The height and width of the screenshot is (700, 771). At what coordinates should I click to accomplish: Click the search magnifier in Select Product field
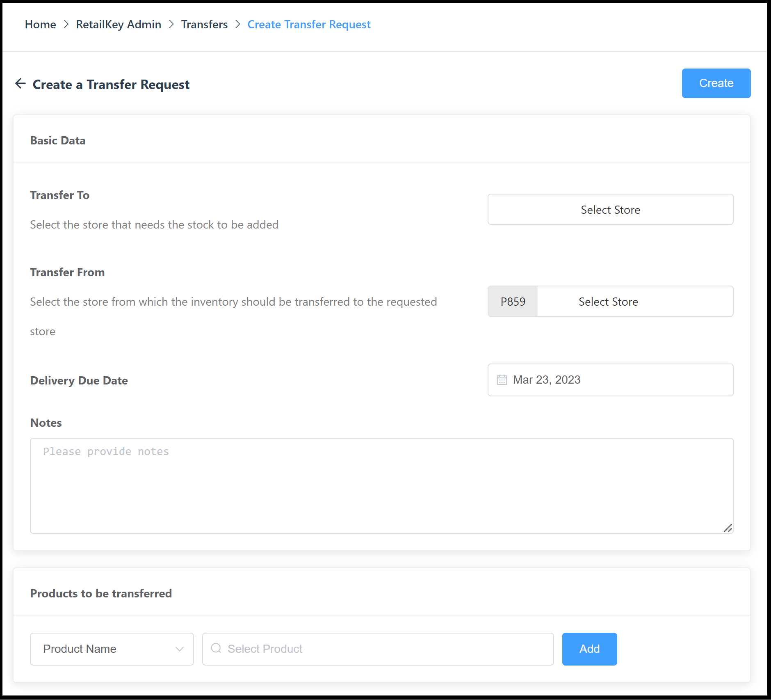(x=216, y=649)
